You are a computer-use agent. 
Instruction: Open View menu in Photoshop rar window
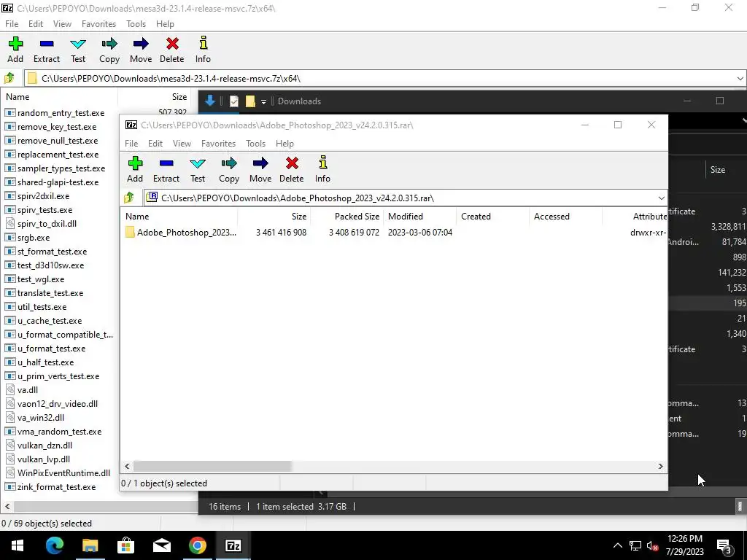(182, 144)
